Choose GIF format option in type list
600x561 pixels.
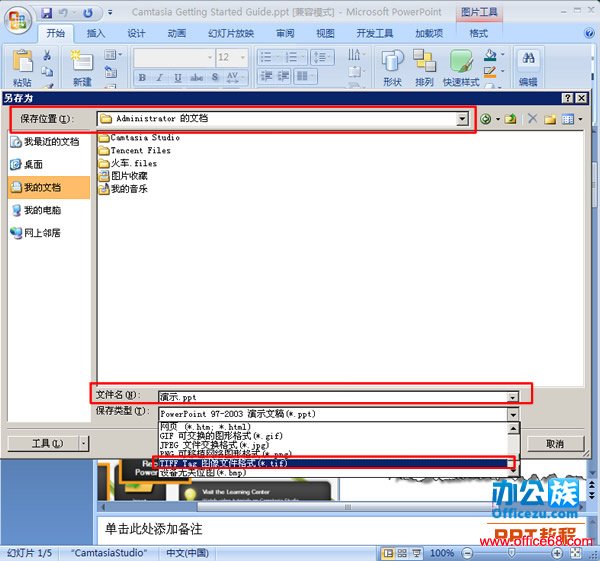click(333, 436)
